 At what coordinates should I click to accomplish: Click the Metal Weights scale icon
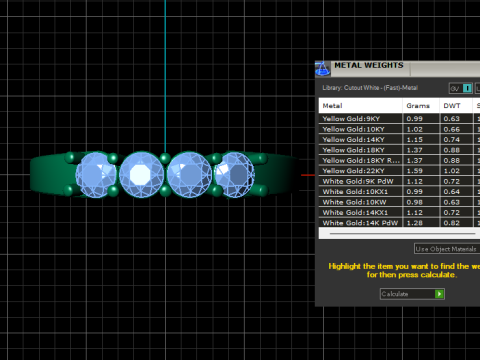[322, 69]
